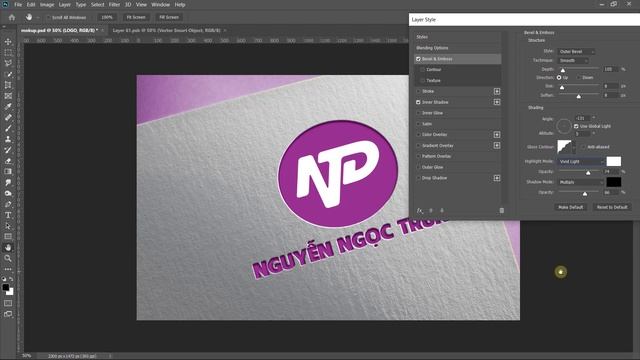The height and width of the screenshot is (360, 640).
Task: Click the white Highlight color swatch
Action: click(613, 161)
